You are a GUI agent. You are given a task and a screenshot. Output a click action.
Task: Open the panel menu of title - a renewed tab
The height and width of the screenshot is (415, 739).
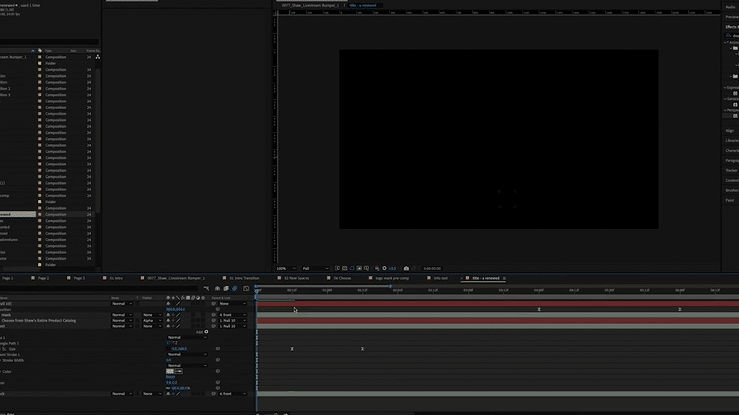pos(504,278)
